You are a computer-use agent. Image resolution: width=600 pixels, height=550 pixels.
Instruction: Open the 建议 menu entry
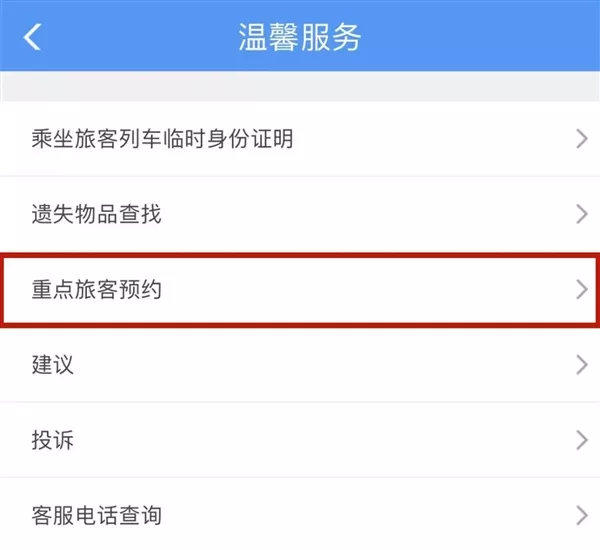(x=300, y=365)
